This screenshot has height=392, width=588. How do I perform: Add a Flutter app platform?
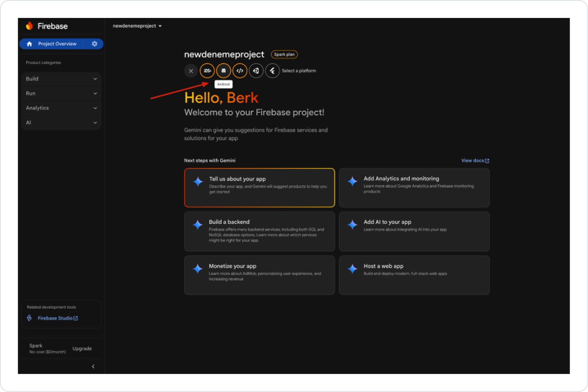272,71
